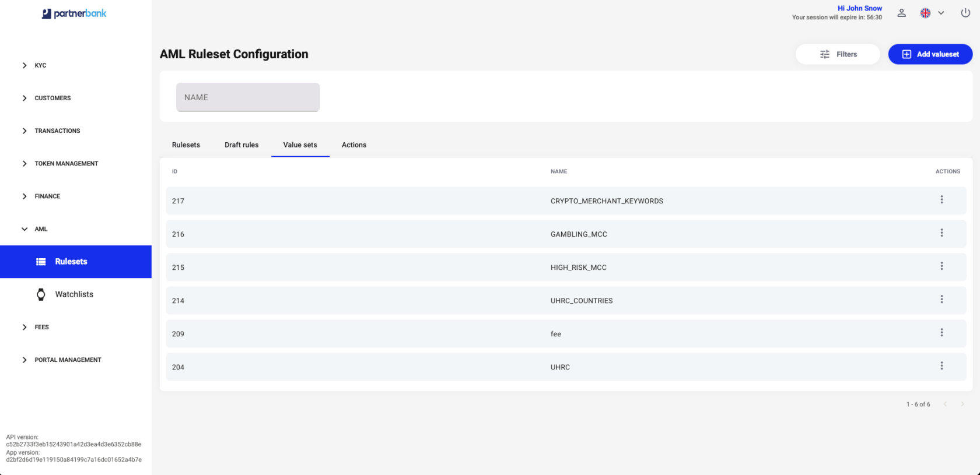Switch to the Actions tab

(x=354, y=145)
